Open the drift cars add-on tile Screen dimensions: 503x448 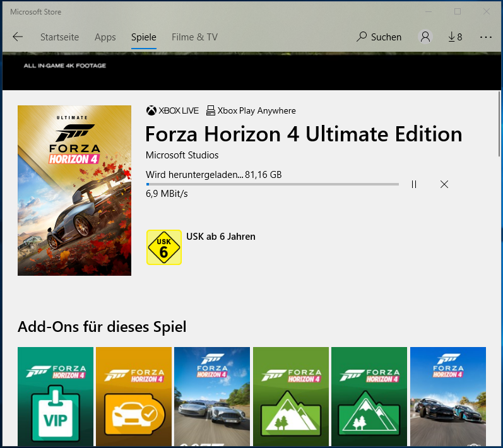point(448,396)
